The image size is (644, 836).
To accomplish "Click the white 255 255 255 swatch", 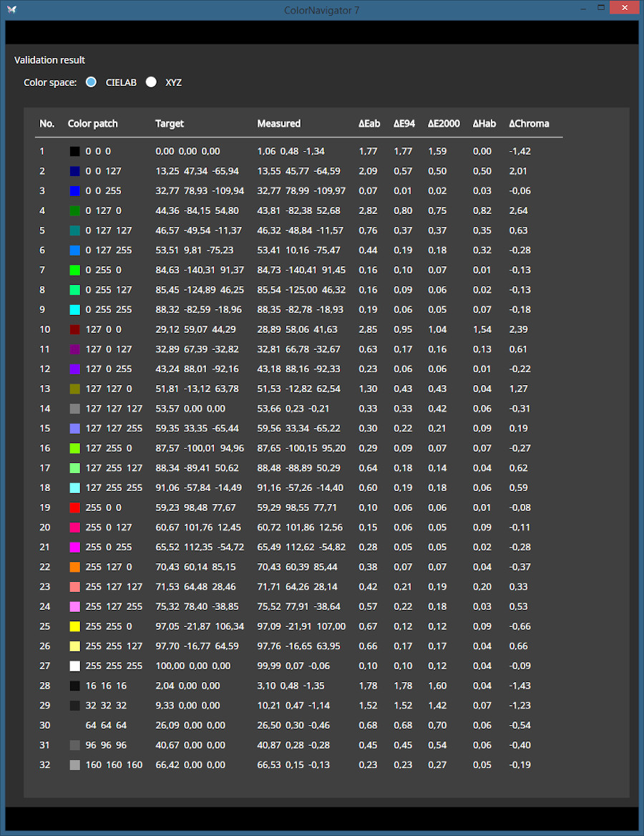I will 74,666.
